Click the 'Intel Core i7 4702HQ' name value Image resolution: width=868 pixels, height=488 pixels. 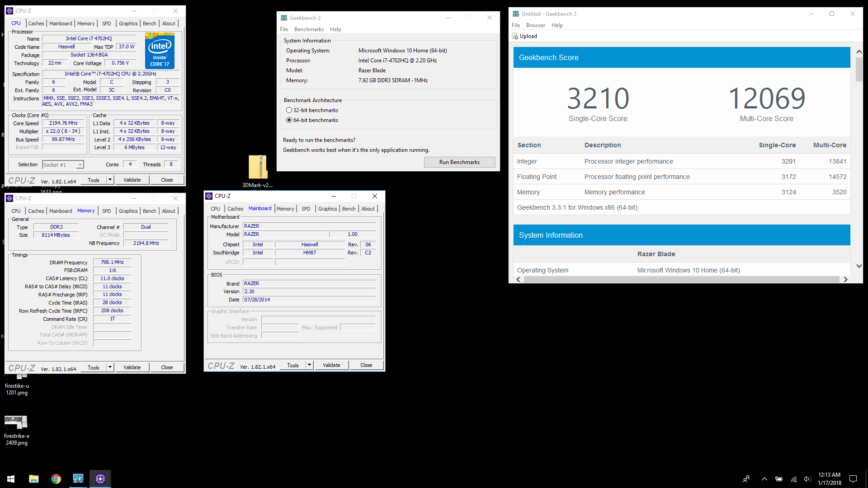89,38
